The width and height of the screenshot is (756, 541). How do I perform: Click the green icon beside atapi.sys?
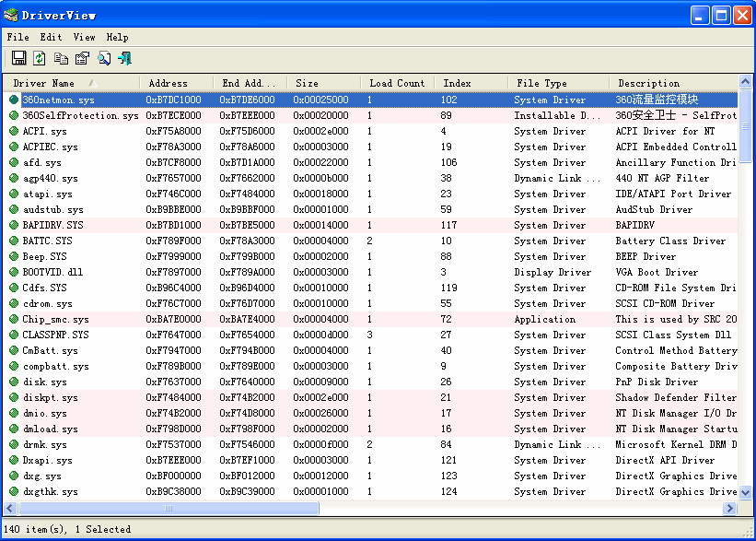tap(14, 194)
